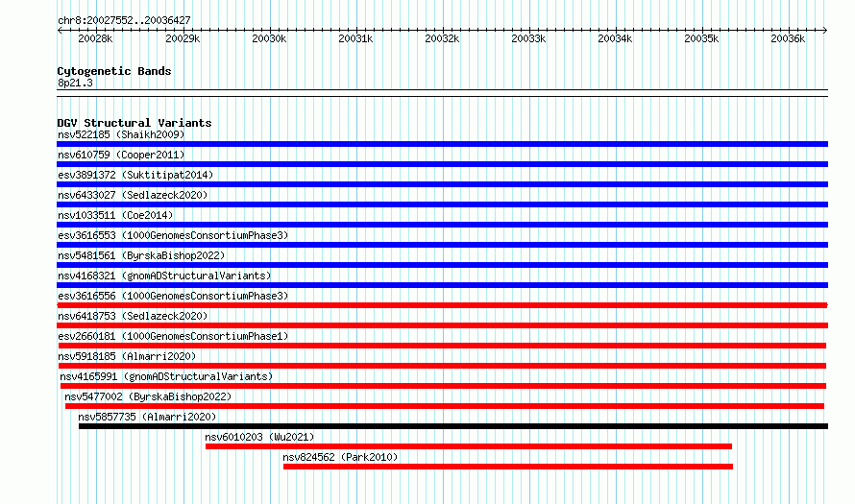Screen dimensions: 855x504
Task: Select the blue bar under nsv4168321
Action: coord(442,285)
